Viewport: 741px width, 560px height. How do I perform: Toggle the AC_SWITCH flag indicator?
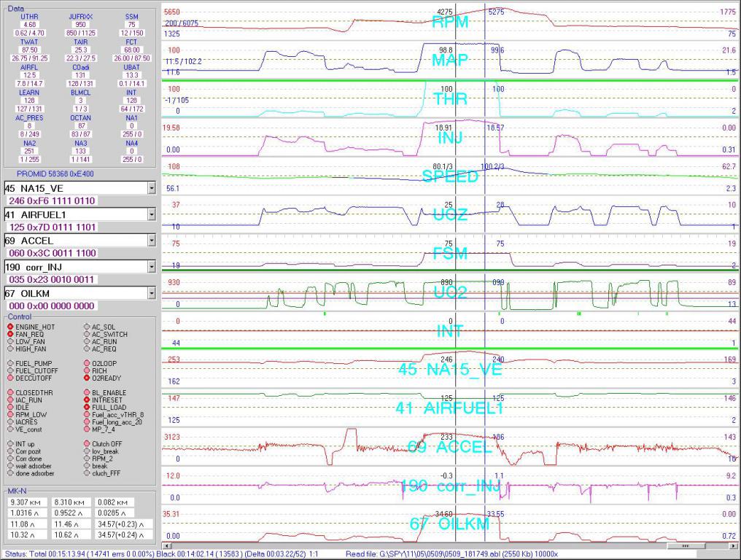[86, 335]
